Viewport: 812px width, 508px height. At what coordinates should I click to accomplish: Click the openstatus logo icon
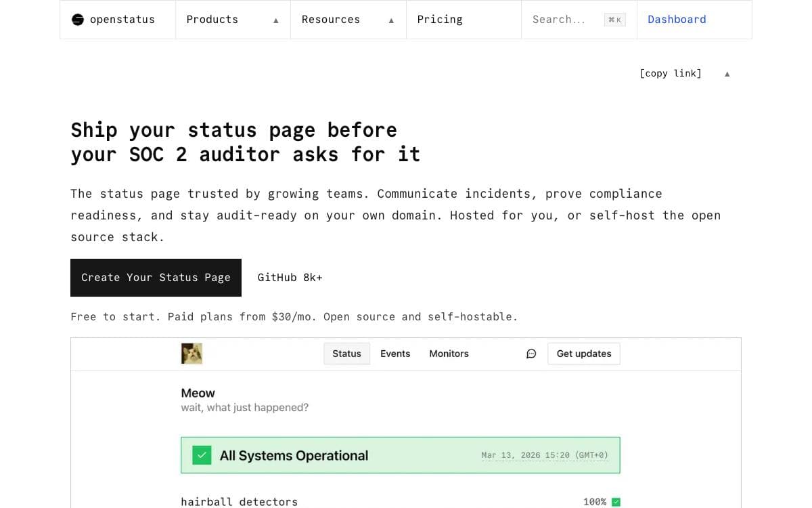pos(78,20)
